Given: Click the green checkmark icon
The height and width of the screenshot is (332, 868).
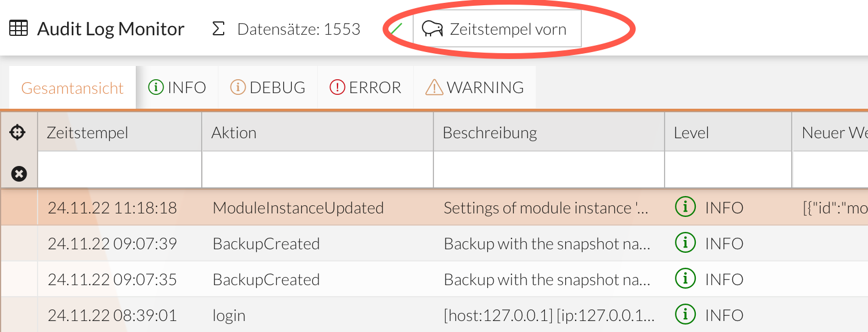Looking at the screenshot, I should [396, 29].
